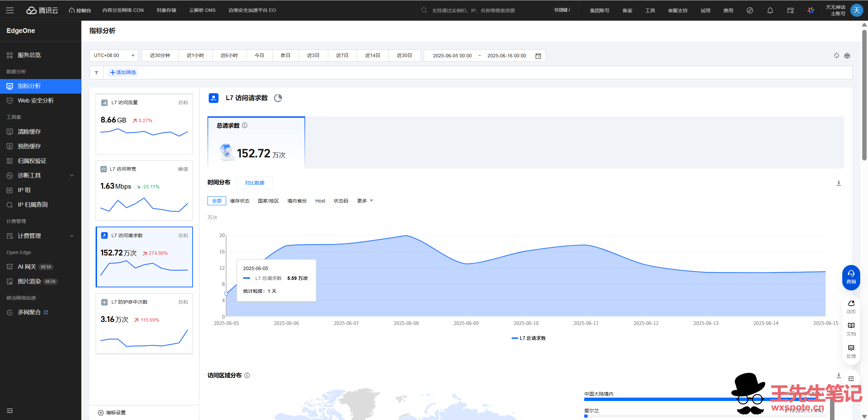The height and width of the screenshot is (420, 868).
Task: Open the 咨询 customer service bubble
Action: pos(851,277)
